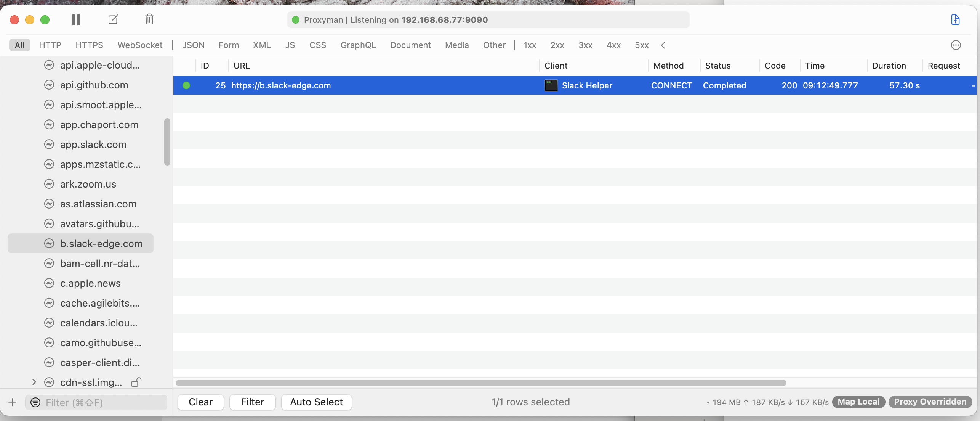Click the green listening indicator in title bar
Screen dimensions: 980x421
296,20
